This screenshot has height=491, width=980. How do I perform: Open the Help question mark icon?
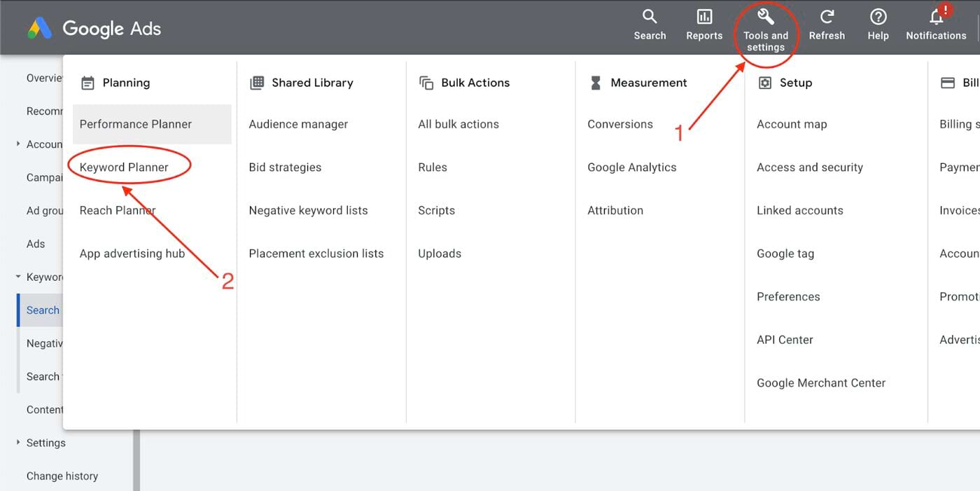tap(878, 17)
